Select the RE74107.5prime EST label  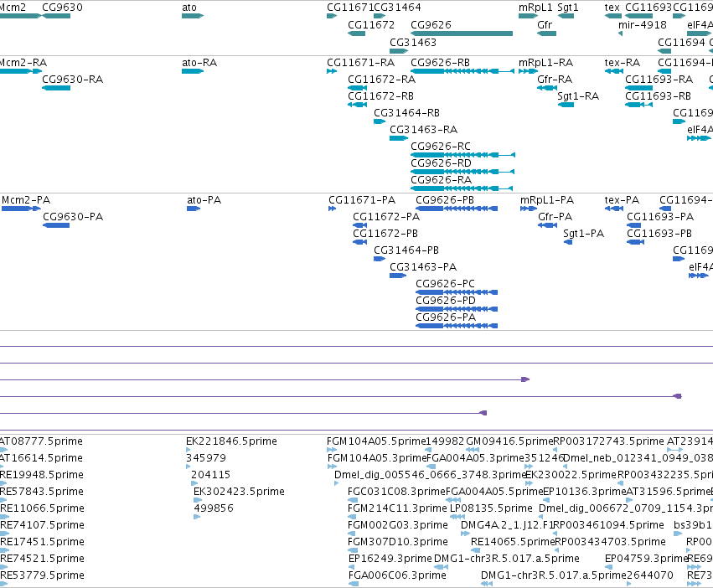coord(42,525)
